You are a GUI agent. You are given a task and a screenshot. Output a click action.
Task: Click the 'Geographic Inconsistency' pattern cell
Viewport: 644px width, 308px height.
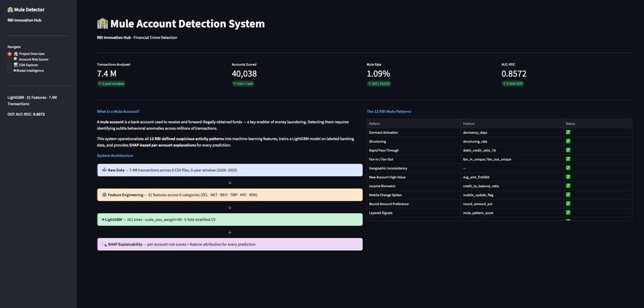tap(414, 168)
